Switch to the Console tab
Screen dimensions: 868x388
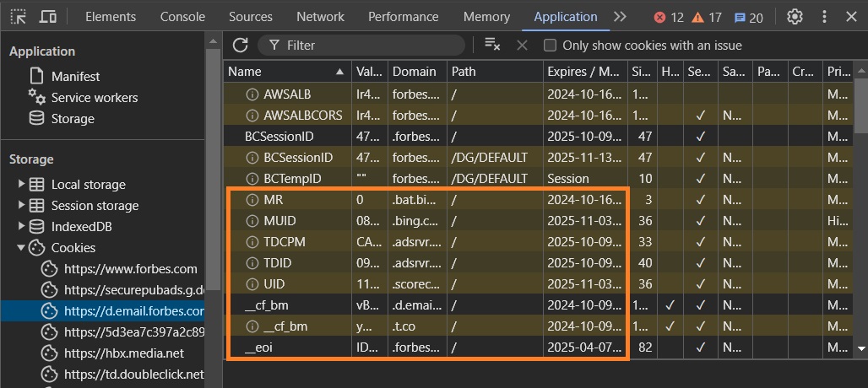tap(182, 17)
